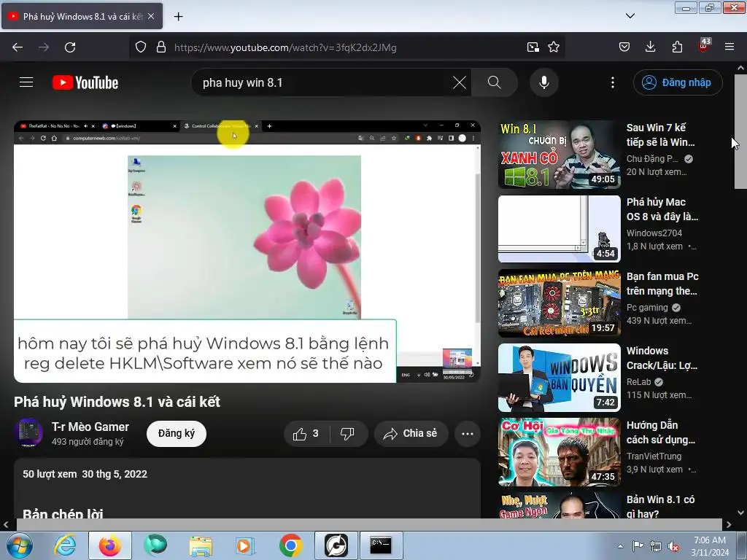Open the Command Prompt taskbar window
This screenshot has width=747, height=560.
pyautogui.click(x=381, y=545)
